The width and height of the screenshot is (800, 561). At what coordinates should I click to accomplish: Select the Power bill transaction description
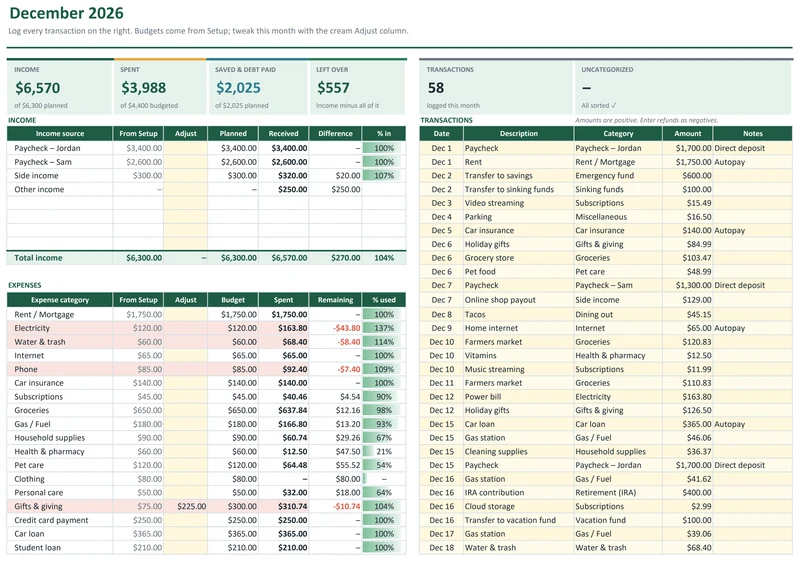[518, 397]
